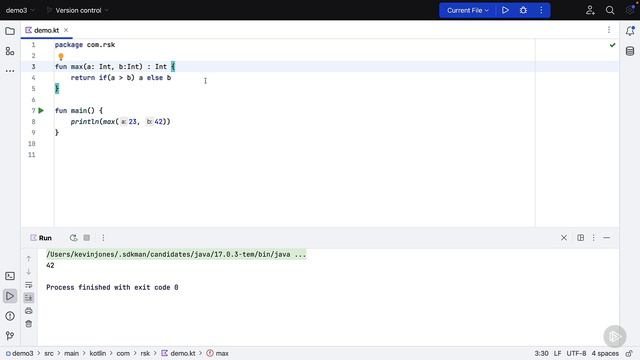Click the green run gutter icon beside main
The image size is (640, 360).
tap(41, 111)
